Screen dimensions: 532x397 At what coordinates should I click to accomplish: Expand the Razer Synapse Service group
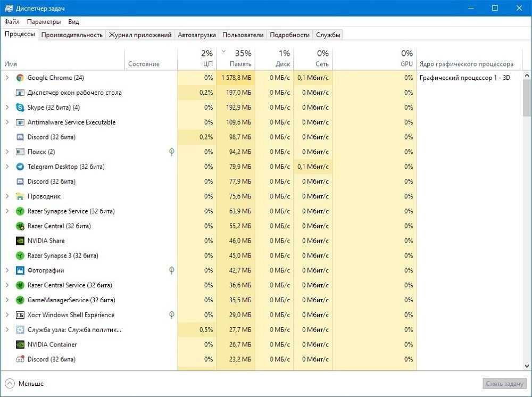7,211
